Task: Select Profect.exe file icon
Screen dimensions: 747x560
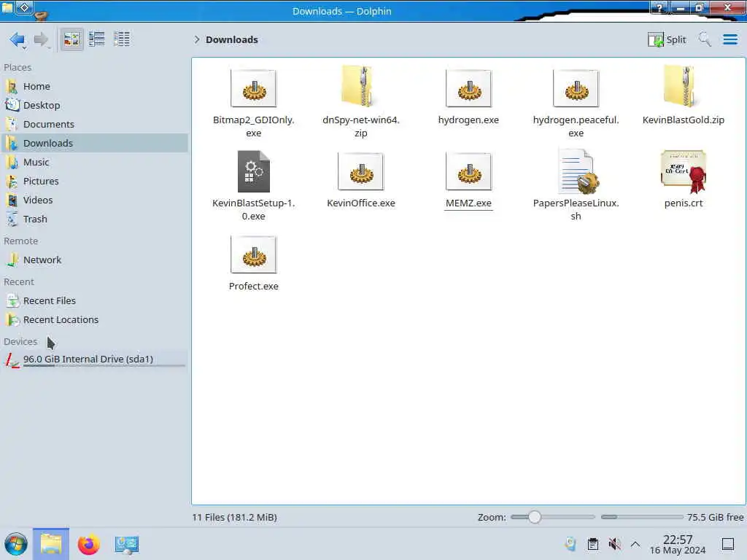Action: pyautogui.click(x=253, y=254)
